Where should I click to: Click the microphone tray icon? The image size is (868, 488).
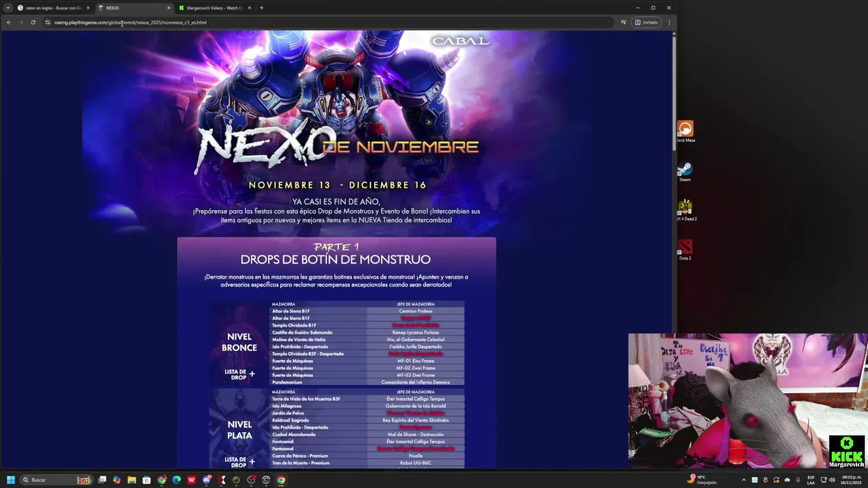tap(797, 480)
